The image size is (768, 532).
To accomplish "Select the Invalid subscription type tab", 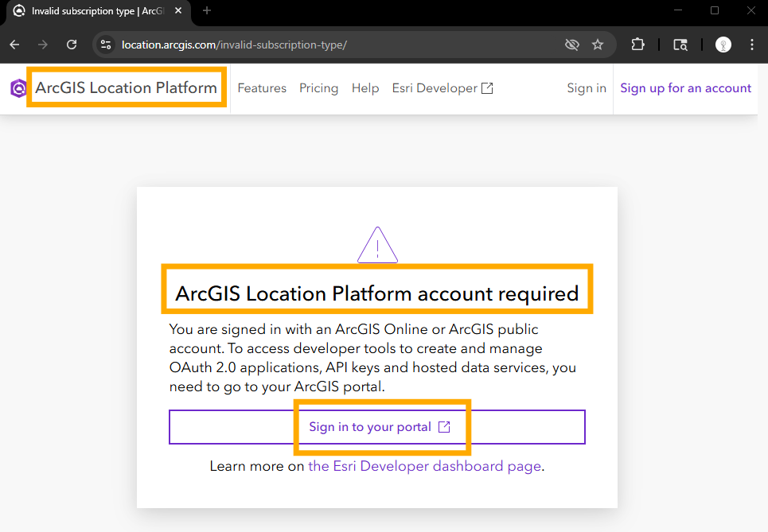I will [x=98, y=11].
